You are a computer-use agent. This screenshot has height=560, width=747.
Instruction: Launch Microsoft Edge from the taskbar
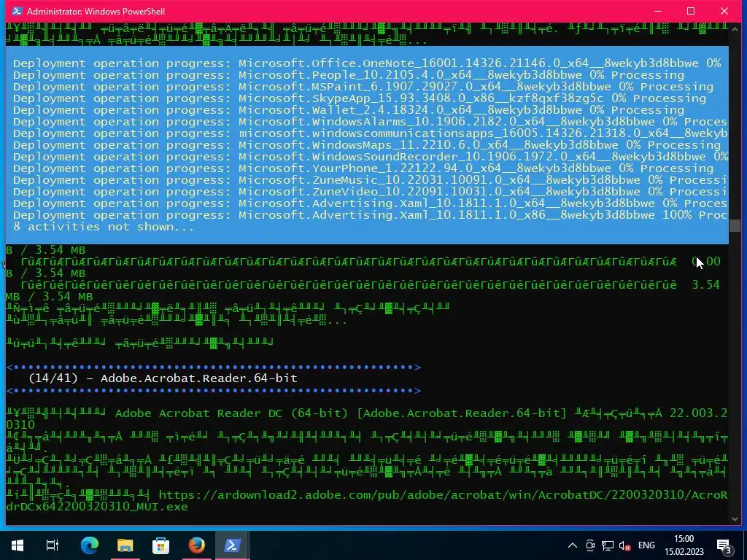click(89, 545)
